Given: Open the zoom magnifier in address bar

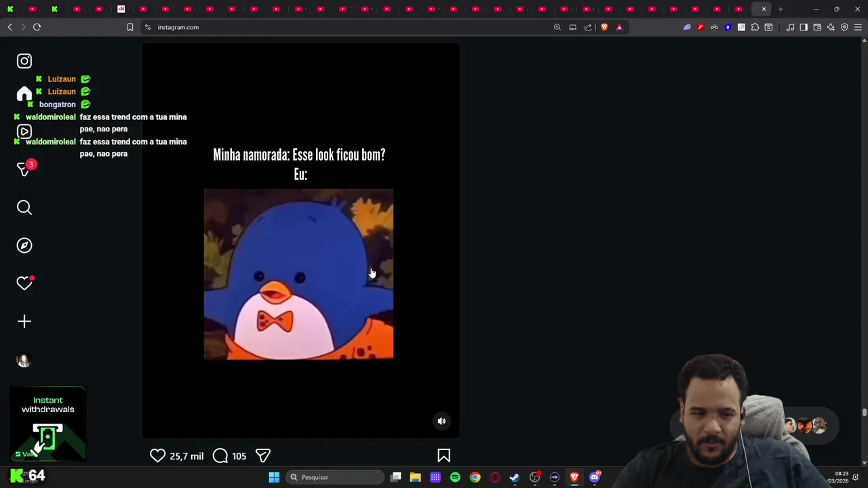Looking at the screenshot, I should [x=557, y=27].
